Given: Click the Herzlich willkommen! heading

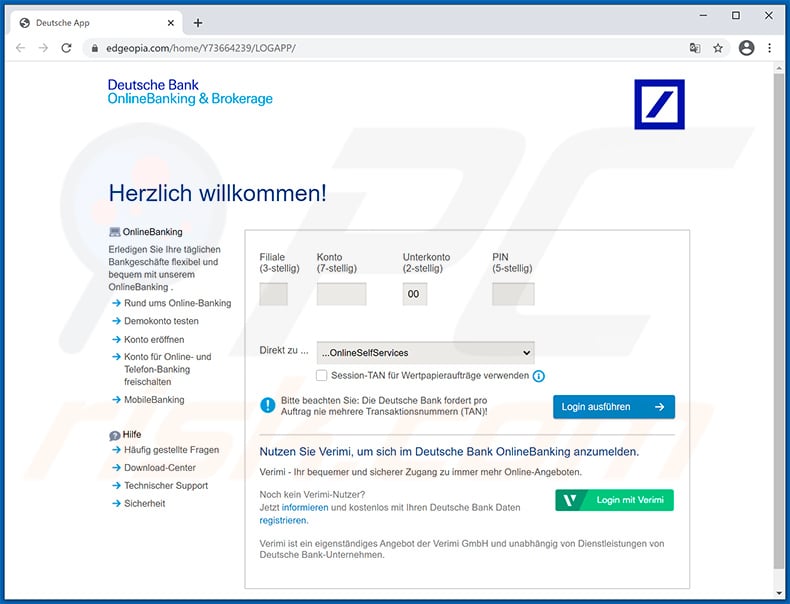Looking at the screenshot, I should tap(218, 193).
